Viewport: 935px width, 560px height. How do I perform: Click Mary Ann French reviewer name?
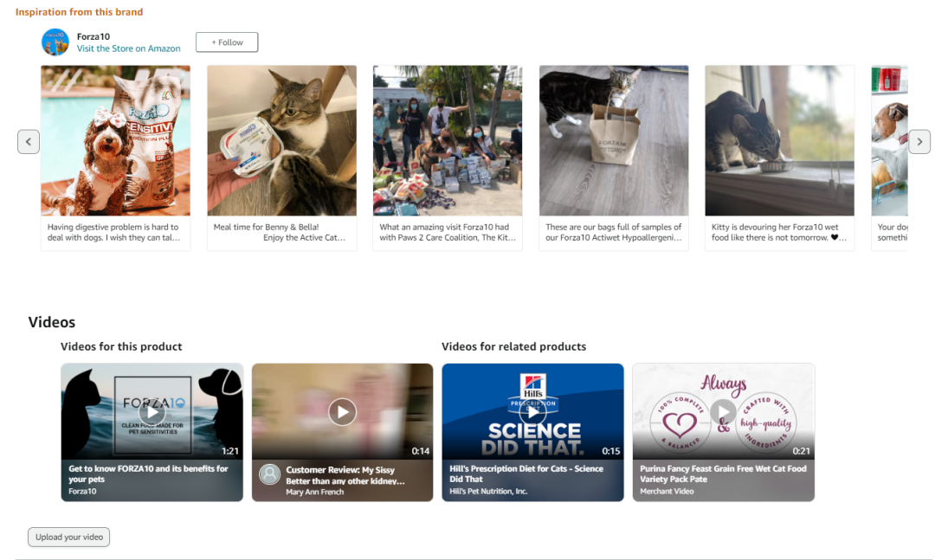(315, 492)
